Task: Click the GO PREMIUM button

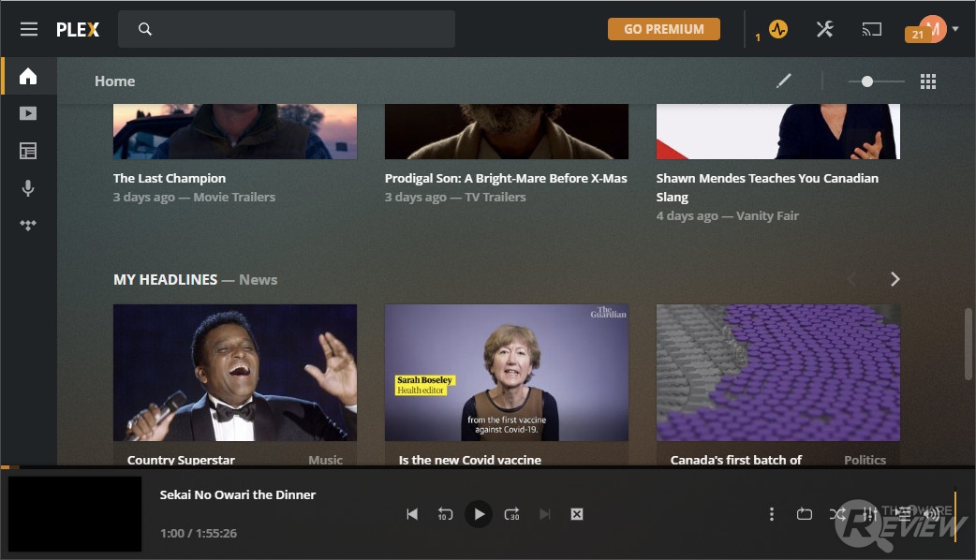Action: pos(663,29)
